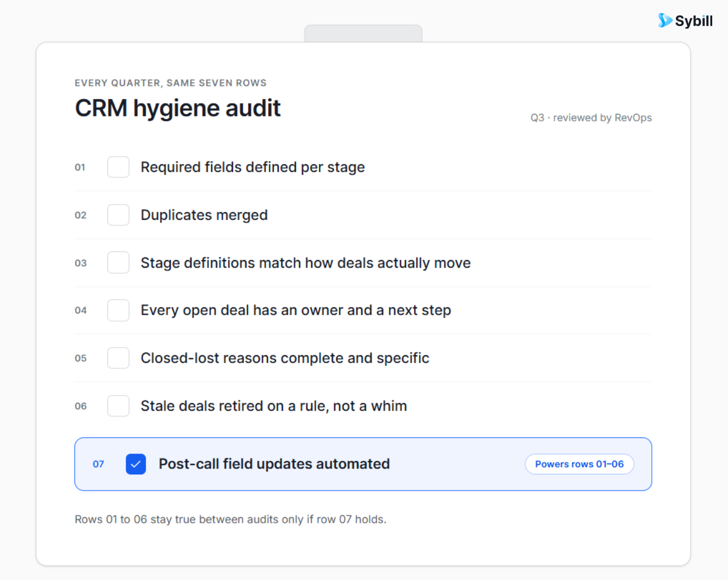This screenshot has height=580, width=728.
Task: Click the Duplicates merged row text
Action: point(204,215)
